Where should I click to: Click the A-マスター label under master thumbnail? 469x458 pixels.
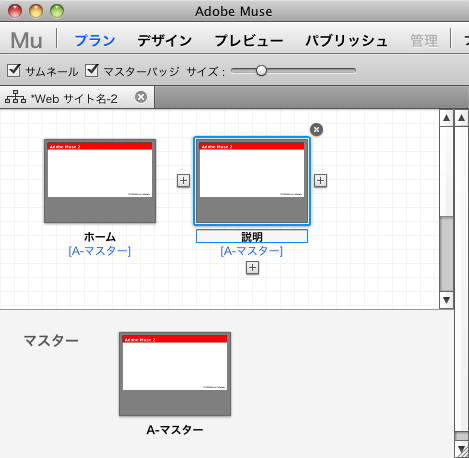[175, 430]
